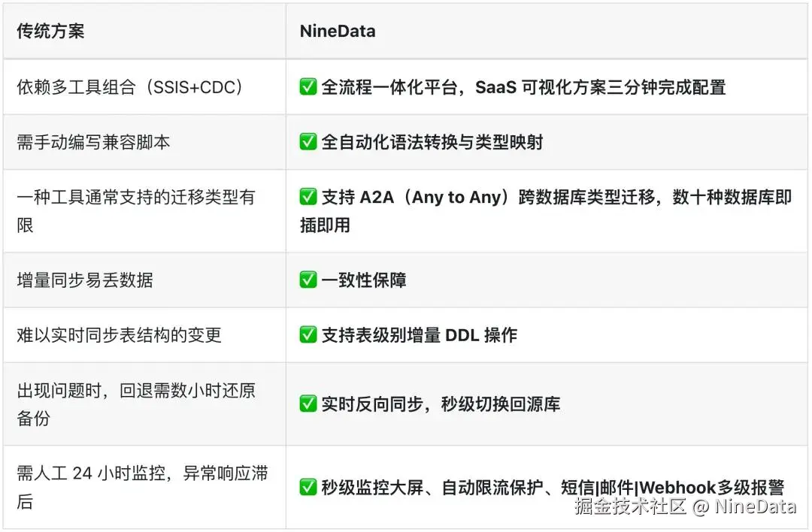This screenshot has width=812, height=532.
Task: Click green checkmark beside 全流程一体化平台
Action: click(308, 87)
